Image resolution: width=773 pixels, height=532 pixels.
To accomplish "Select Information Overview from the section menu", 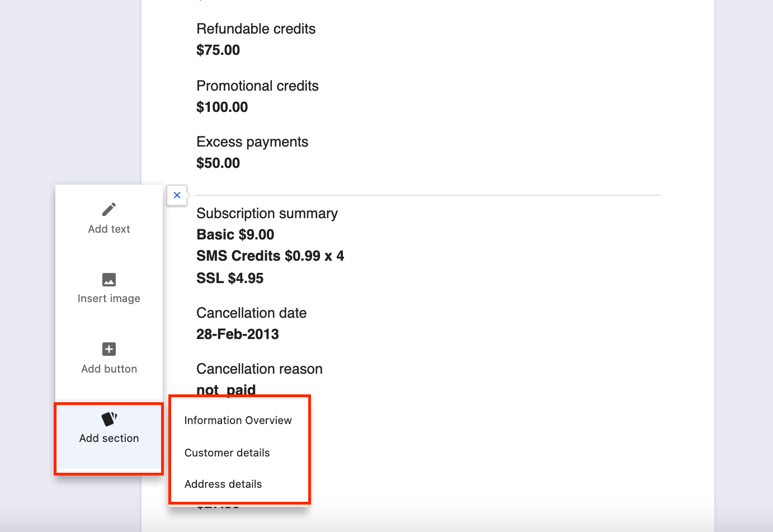I will pyautogui.click(x=238, y=421).
